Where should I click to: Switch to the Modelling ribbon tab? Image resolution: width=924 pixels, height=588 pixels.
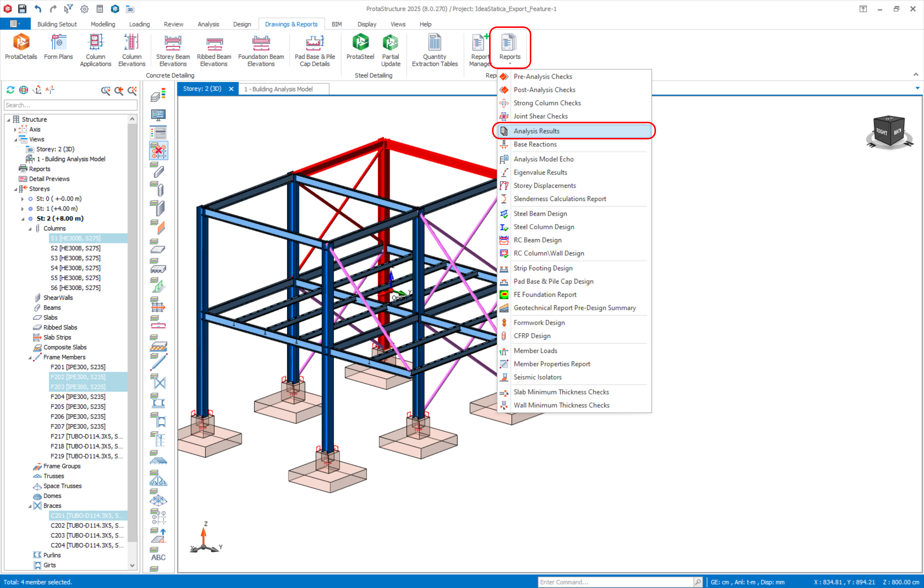103,24
